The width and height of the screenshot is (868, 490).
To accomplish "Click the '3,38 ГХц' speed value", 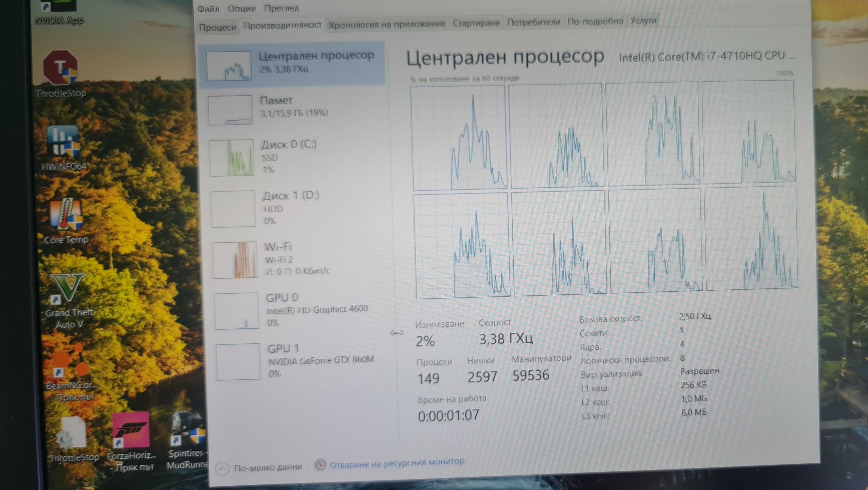I will click(x=506, y=339).
